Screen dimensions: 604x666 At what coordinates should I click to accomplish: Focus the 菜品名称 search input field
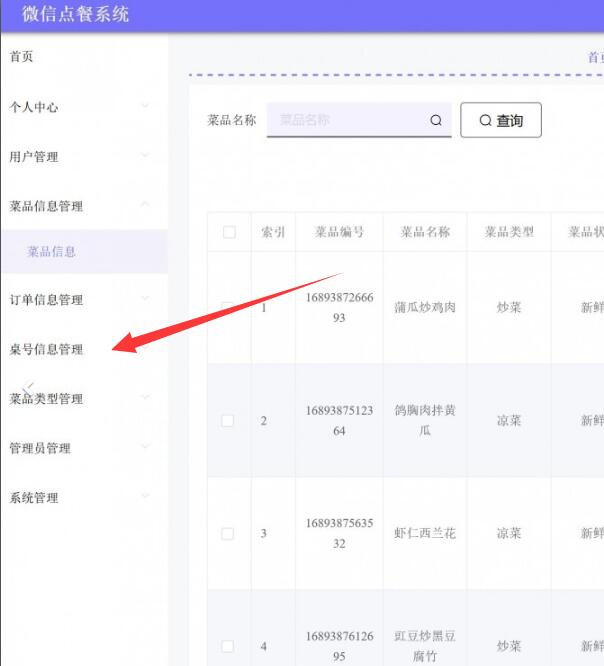pos(359,120)
